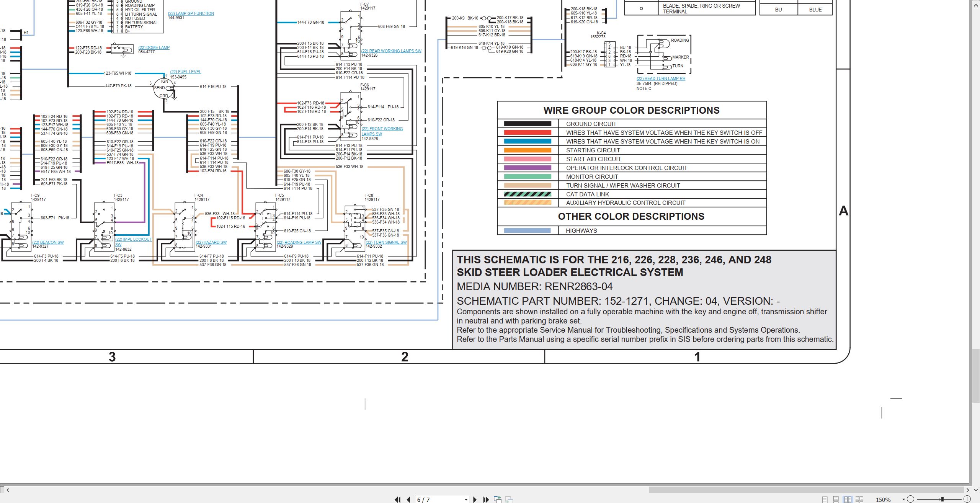The width and height of the screenshot is (980, 503).
Task: Click the light blue HIGHWAYS swatch
Action: pyautogui.click(x=528, y=230)
